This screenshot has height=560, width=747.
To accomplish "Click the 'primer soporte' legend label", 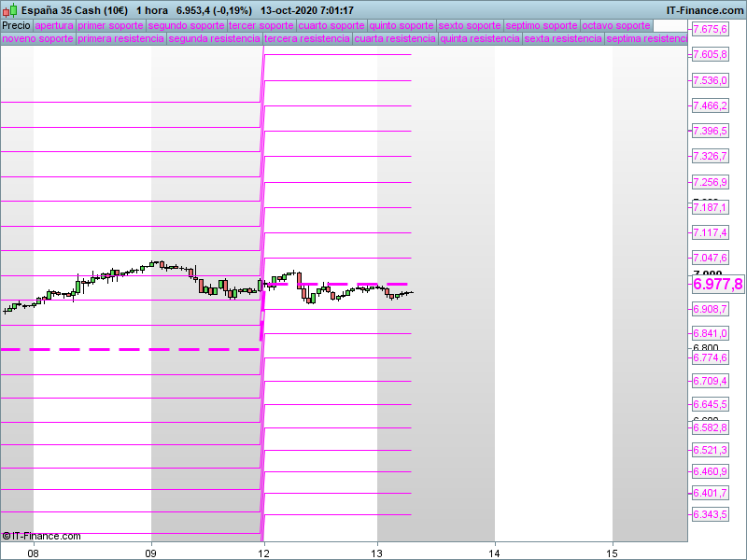I will 110,25.
